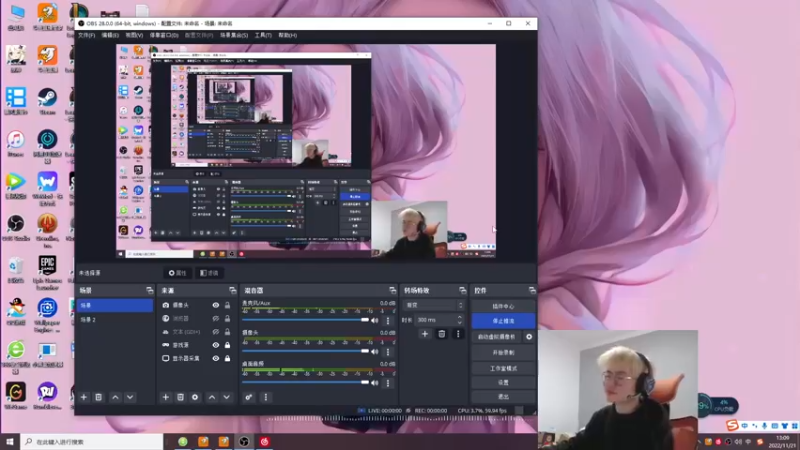This screenshot has height=450, width=800.
Task: Float the Audio Mixer dock with its pop-out icon
Action: 392,290
